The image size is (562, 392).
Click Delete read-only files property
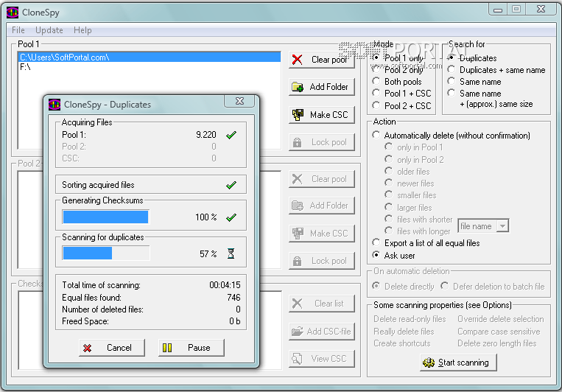pos(410,319)
